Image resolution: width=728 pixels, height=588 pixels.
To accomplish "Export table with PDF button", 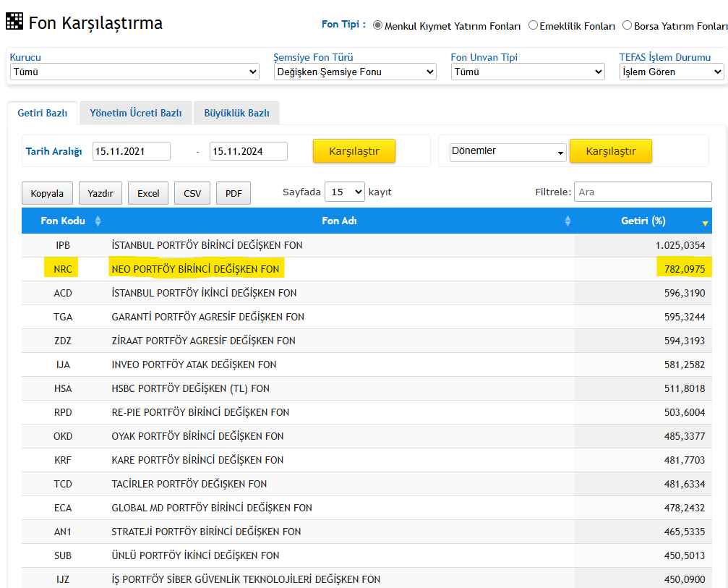I will (234, 193).
